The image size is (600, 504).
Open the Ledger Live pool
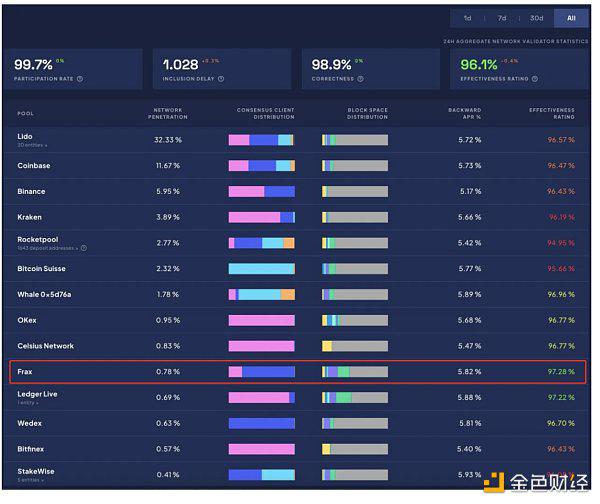pos(37,394)
